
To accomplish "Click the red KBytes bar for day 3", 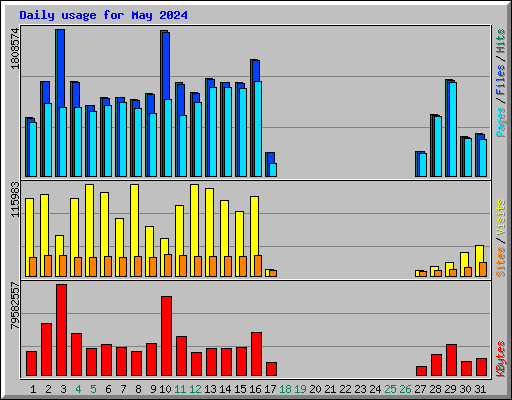I will click(61, 330).
